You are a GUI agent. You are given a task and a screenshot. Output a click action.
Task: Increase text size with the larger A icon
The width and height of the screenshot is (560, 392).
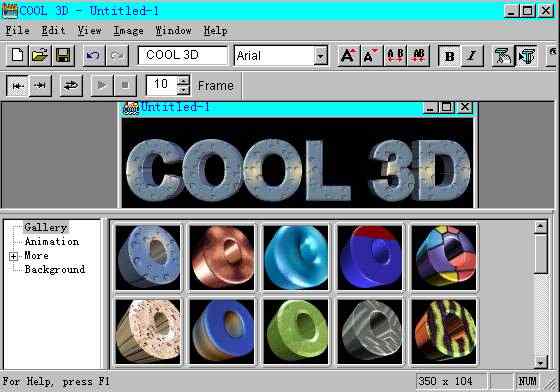click(x=348, y=56)
